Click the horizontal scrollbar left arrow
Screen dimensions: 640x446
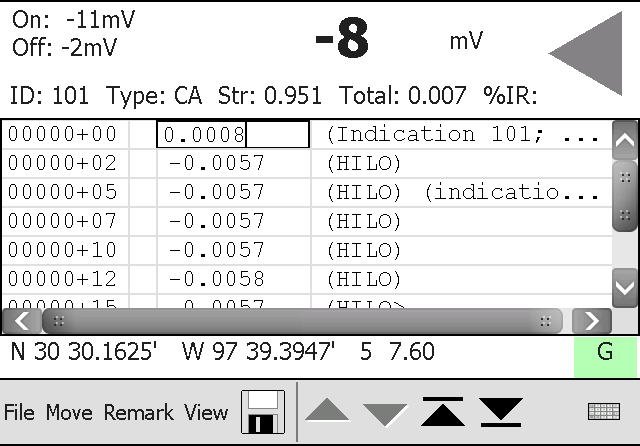22,321
